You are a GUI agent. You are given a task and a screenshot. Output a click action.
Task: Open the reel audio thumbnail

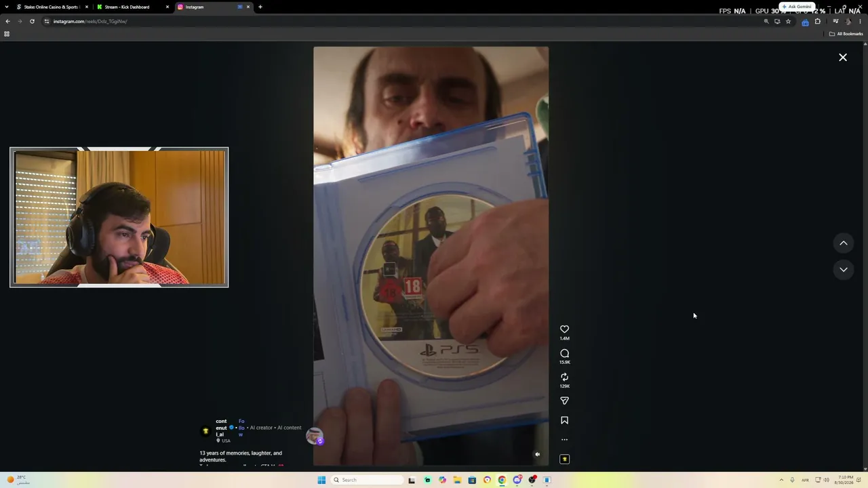coord(564,459)
